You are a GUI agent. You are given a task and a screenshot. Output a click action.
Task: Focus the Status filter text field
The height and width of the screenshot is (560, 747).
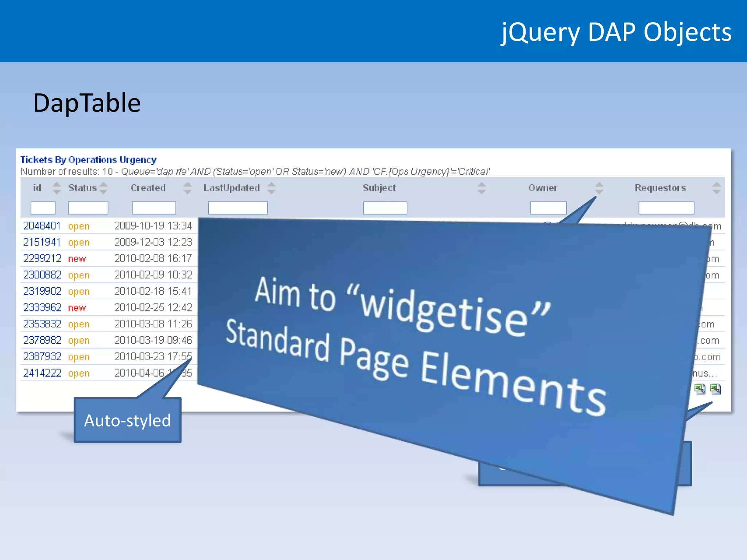click(x=88, y=208)
